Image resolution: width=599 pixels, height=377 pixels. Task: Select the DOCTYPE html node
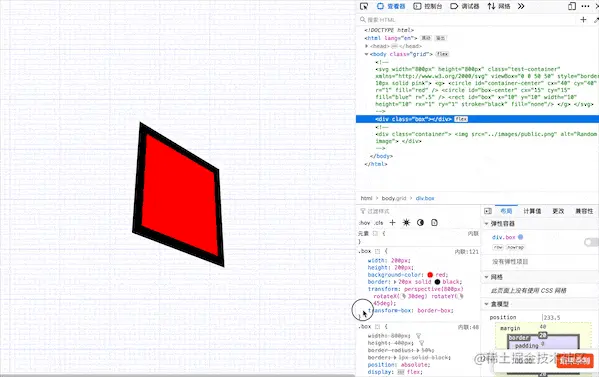click(389, 30)
